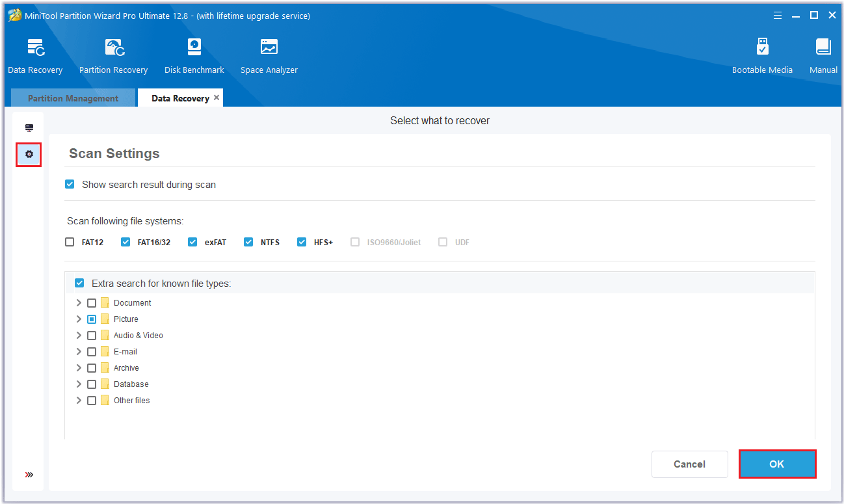Uncheck the FAT16/32 file system
Screen dimensions: 844x504
125,242
